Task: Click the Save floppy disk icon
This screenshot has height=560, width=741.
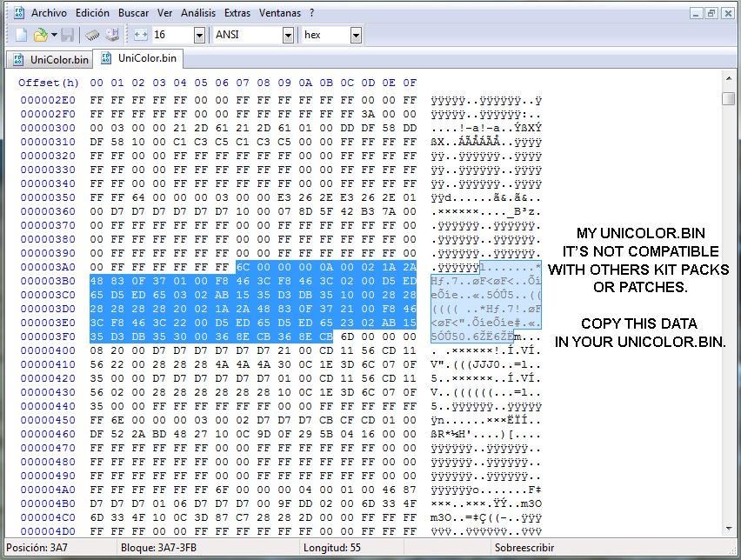Action: click(68, 35)
